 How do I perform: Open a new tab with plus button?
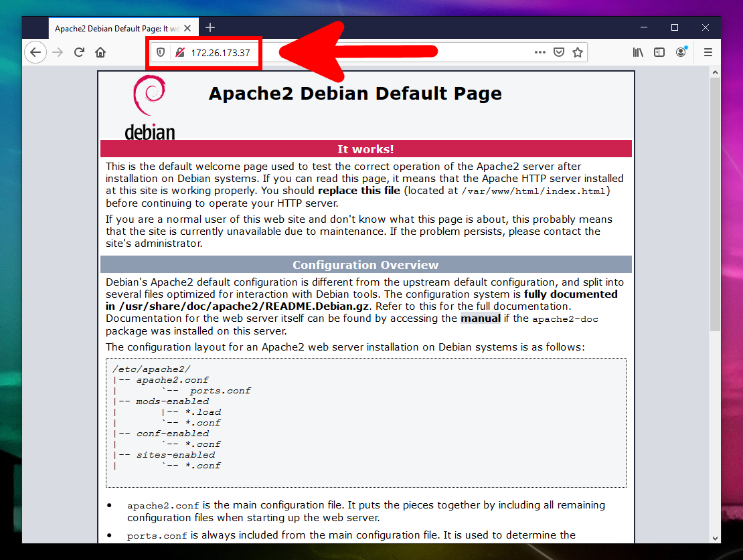click(210, 27)
